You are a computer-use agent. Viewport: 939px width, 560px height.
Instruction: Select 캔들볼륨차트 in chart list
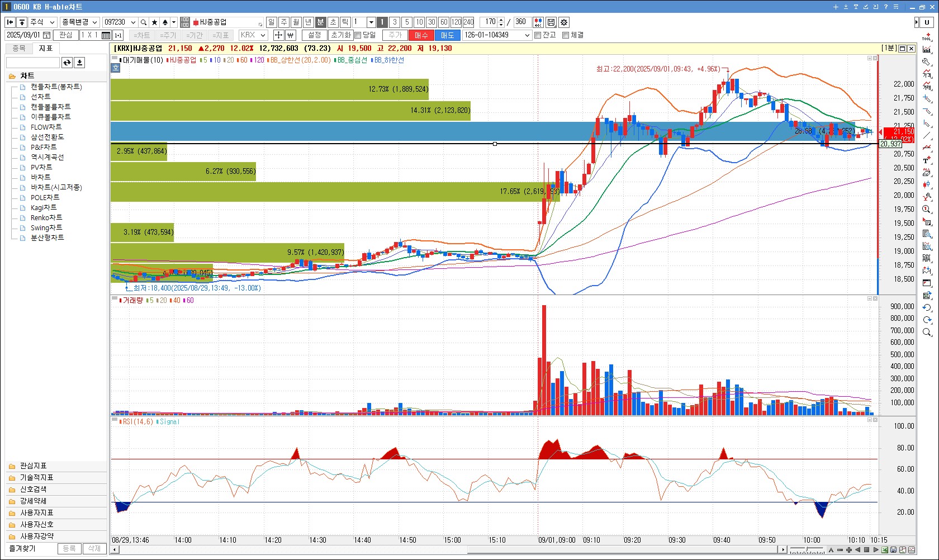(50, 107)
